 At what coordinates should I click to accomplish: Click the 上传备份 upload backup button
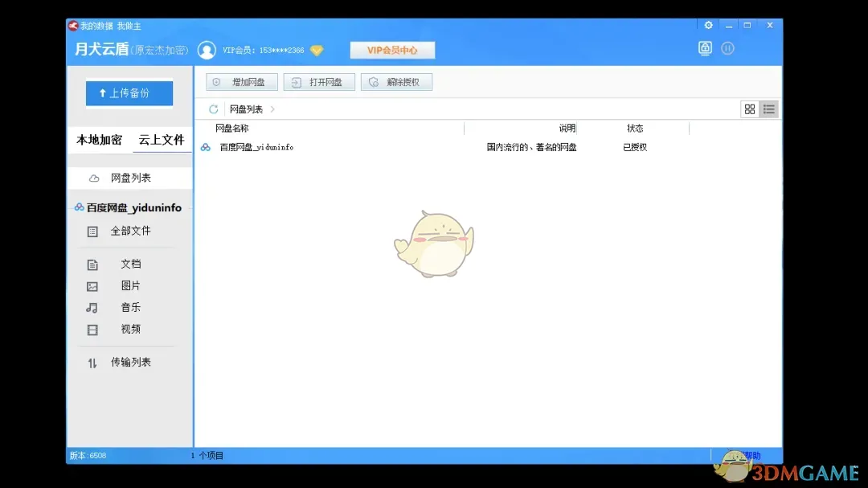[129, 92]
